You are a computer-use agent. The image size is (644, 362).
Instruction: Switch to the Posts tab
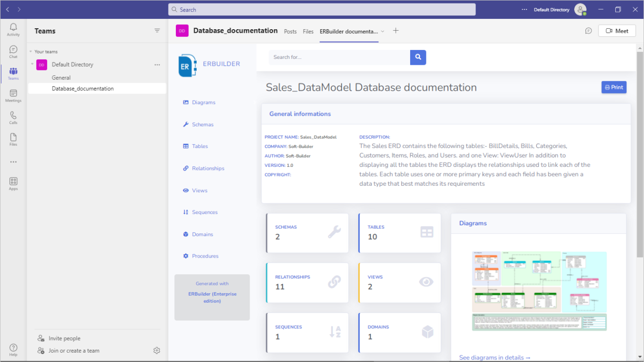pyautogui.click(x=290, y=31)
